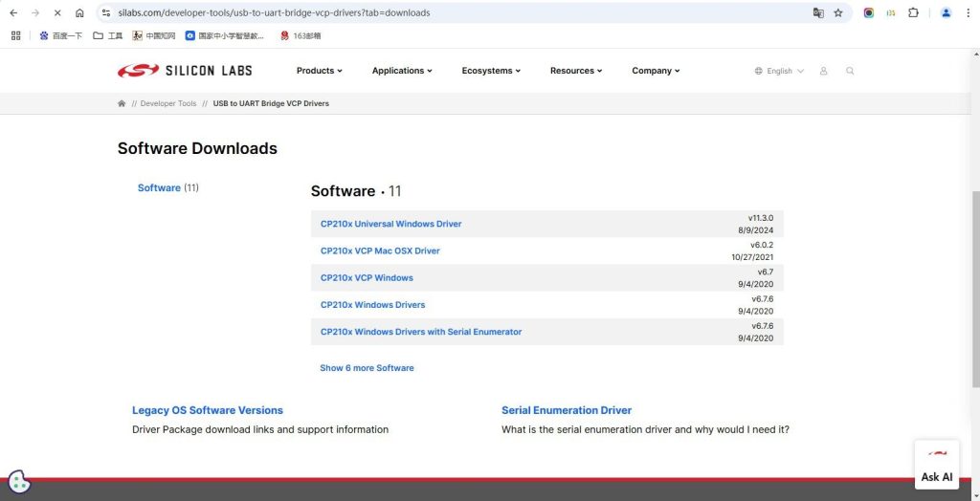Open the English language selector
This screenshot has height=501, width=980.
point(779,71)
